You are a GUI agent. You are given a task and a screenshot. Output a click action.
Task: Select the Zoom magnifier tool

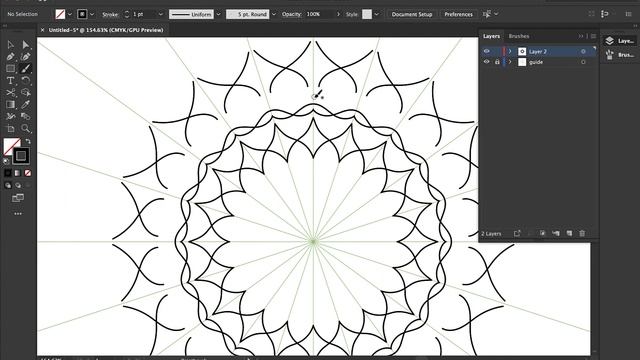coord(26,129)
